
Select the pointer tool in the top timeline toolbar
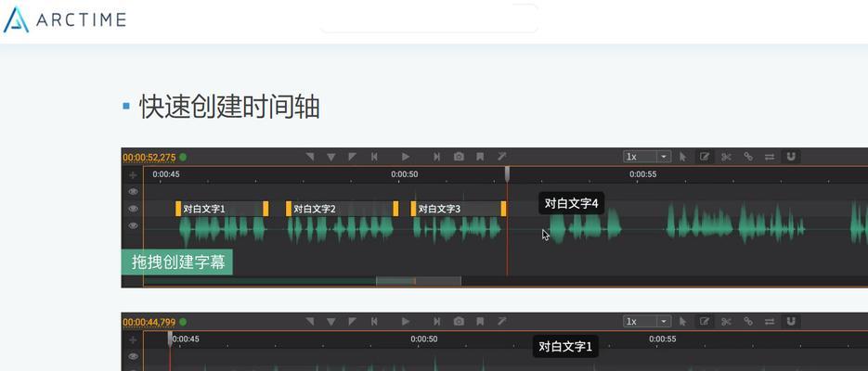point(683,157)
